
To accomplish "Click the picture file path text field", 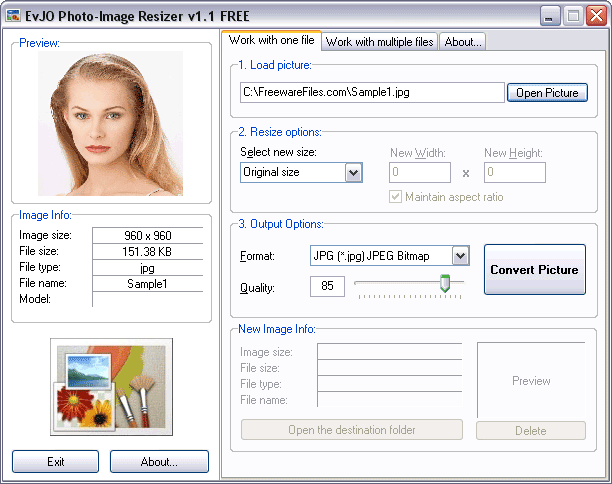I will pos(372,93).
